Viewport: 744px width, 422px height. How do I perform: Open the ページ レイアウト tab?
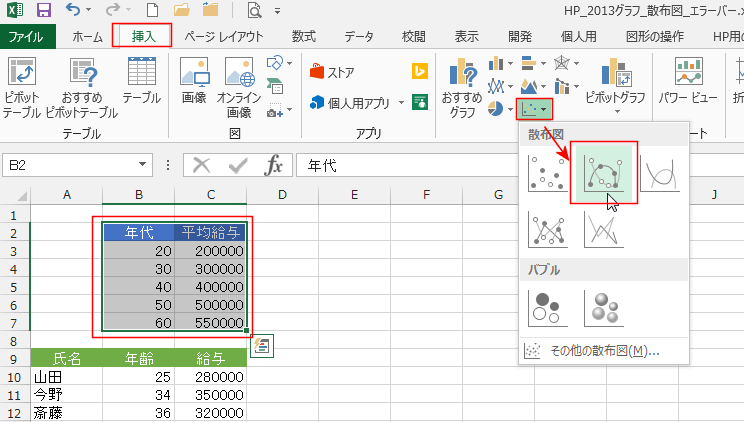[x=223, y=37]
